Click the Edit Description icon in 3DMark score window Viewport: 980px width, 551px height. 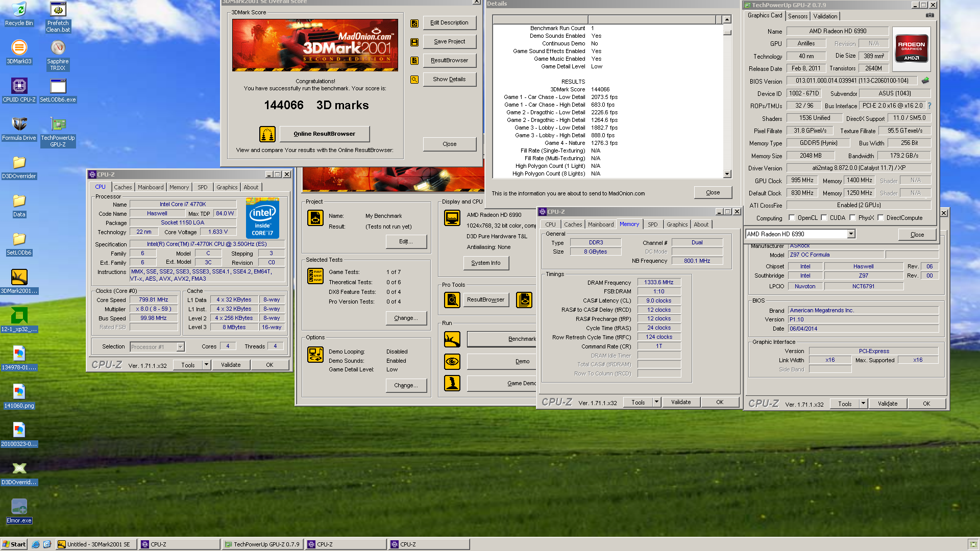pyautogui.click(x=414, y=23)
